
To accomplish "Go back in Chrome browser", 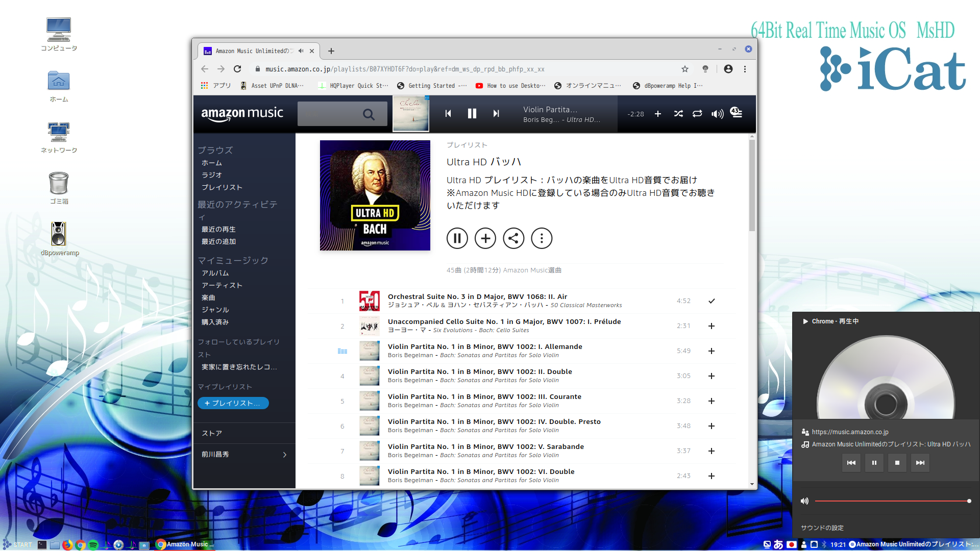I will 205,69.
